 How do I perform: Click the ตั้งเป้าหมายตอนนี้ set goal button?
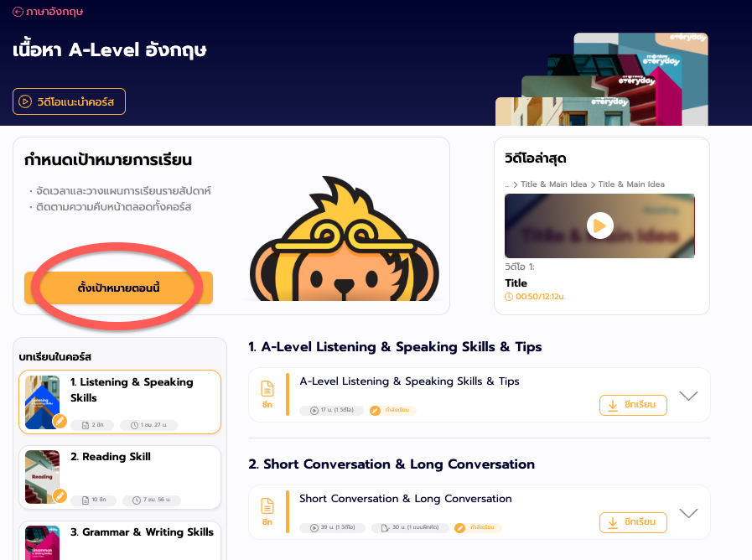pos(118,288)
